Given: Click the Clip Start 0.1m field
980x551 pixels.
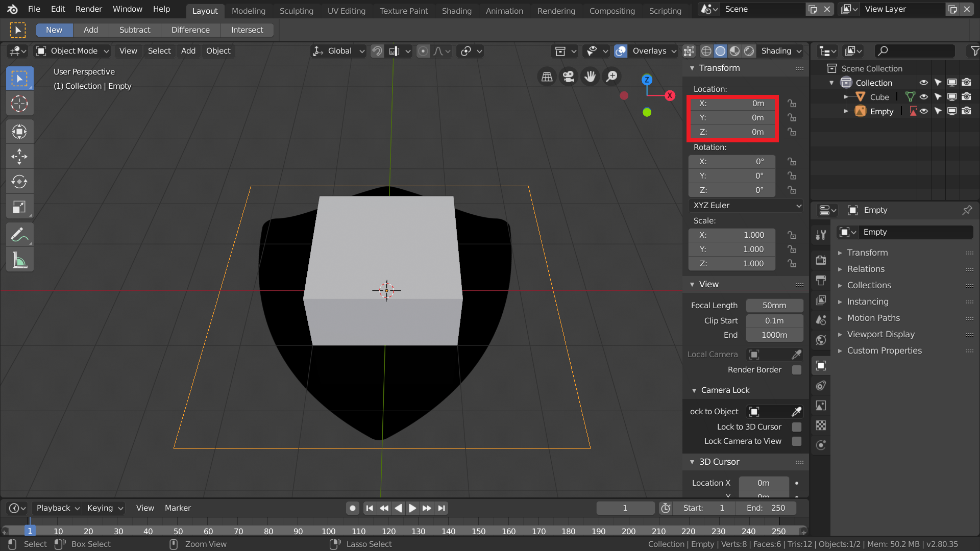Looking at the screenshot, I should (x=774, y=321).
